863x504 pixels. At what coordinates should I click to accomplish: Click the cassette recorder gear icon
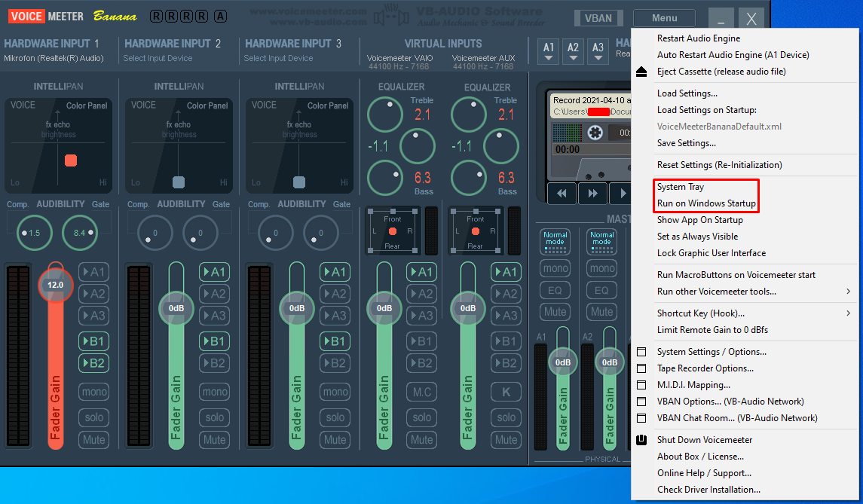click(595, 133)
